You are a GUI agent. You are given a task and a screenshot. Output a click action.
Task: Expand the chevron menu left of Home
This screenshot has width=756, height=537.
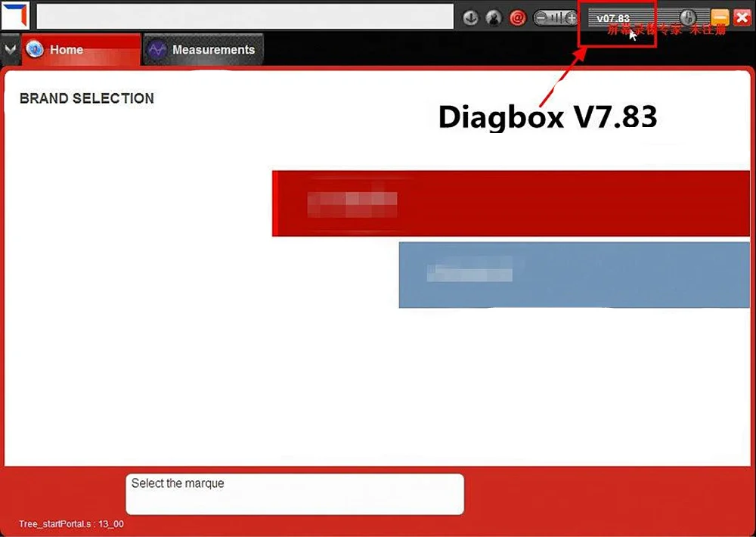pos(10,49)
